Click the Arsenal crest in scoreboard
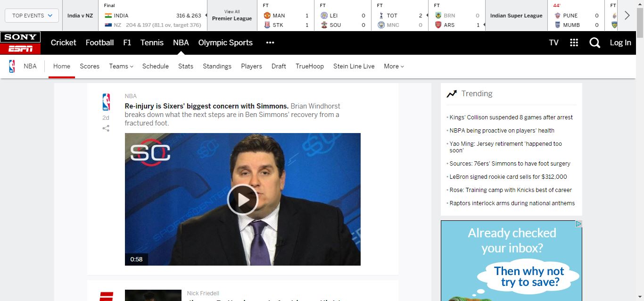This screenshot has width=644, height=301. point(438,25)
